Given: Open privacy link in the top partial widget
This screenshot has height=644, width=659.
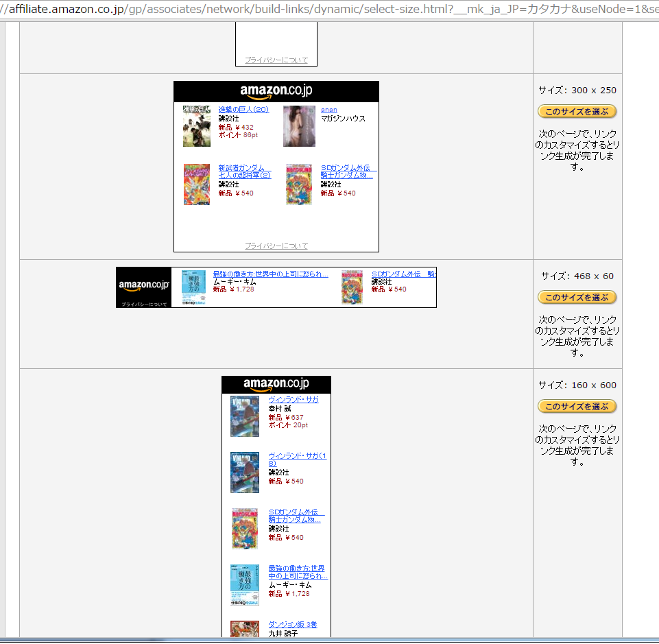Looking at the screenshot, I should 276,60.
